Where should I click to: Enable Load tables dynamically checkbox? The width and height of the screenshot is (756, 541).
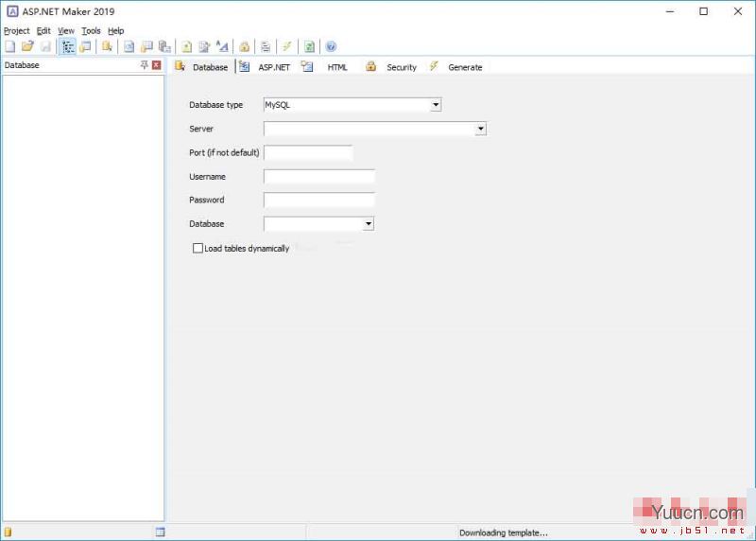tap(198, 248)
